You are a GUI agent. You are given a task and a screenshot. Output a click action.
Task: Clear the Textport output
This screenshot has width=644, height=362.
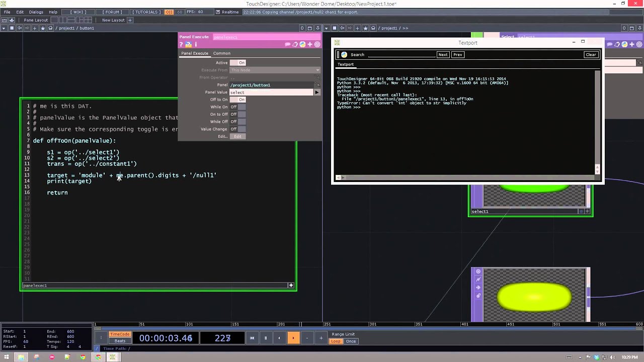click(x=591, y=55)
